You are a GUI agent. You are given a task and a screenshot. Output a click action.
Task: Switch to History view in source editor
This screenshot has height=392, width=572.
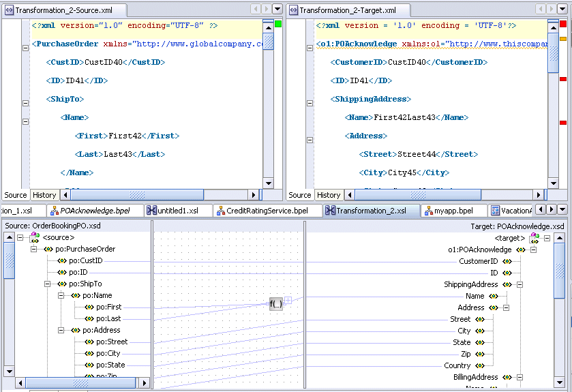click(44, 195)
